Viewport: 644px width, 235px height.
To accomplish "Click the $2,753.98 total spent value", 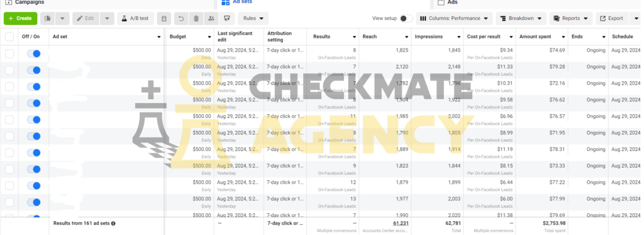I will coord(554,223).
